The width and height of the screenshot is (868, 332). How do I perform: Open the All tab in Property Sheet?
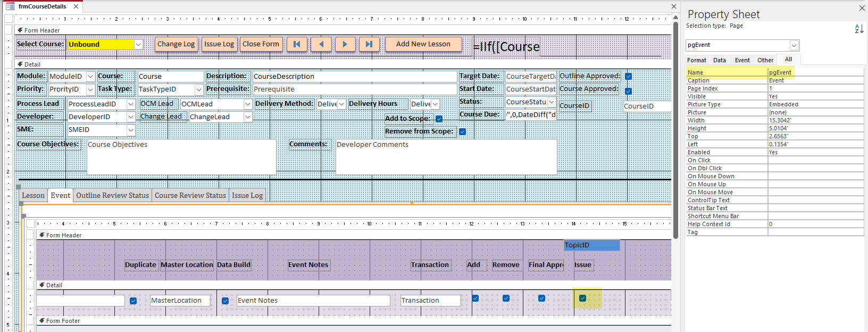(x=788, y=59)
